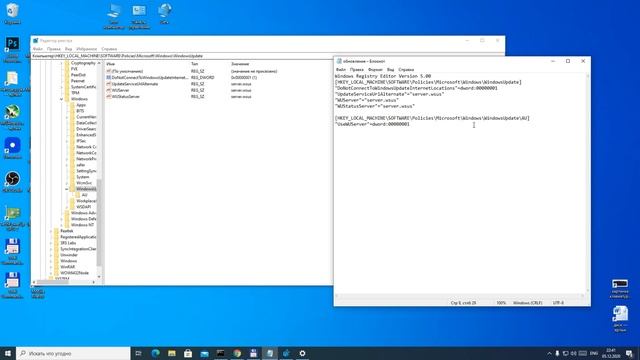Open the Control Panel desktop icon
The image size is (640, 360).
[x=139, y=11]
